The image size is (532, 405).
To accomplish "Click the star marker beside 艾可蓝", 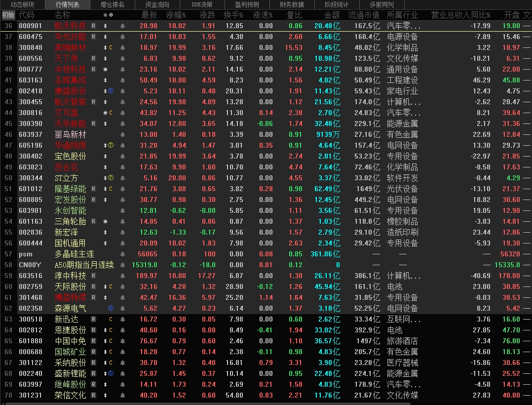I will (x=105, y=113).
